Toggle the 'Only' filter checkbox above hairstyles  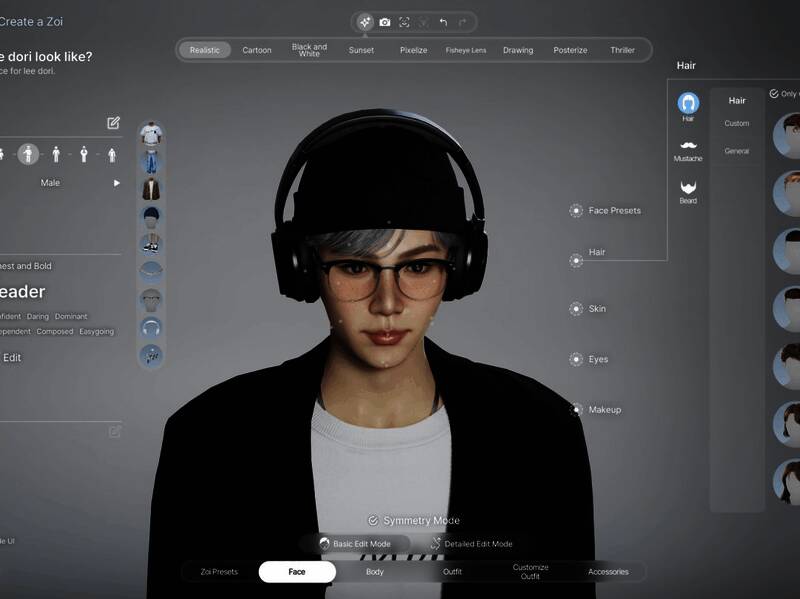(x=774, y=94)
